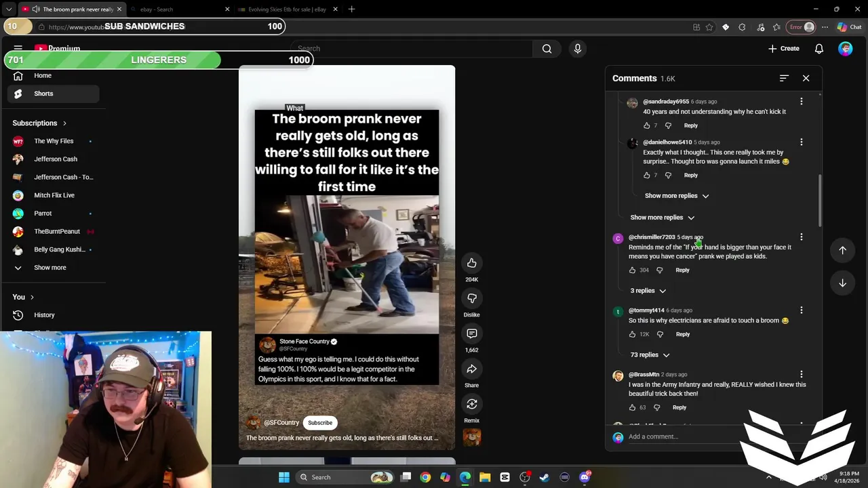Open Discord from the taskbar
Viewport: 868px width, 488px height.
point(585,477)
